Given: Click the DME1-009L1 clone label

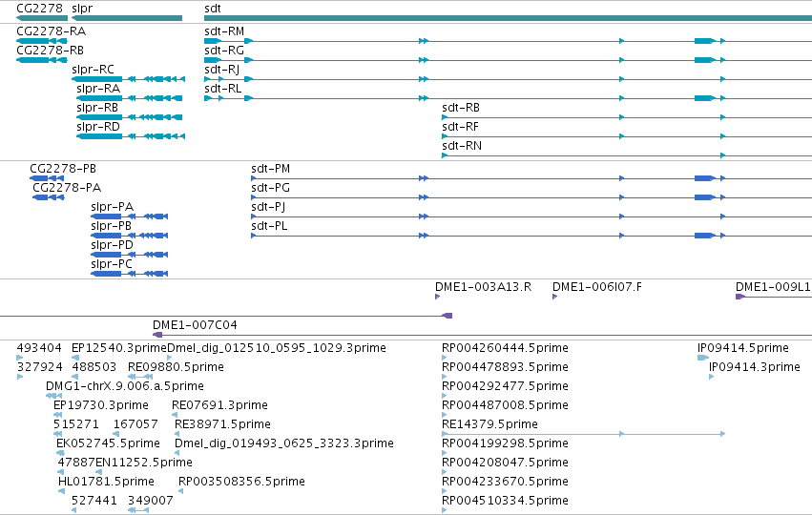Looking at the screenshot, I should tap(773, 287).
